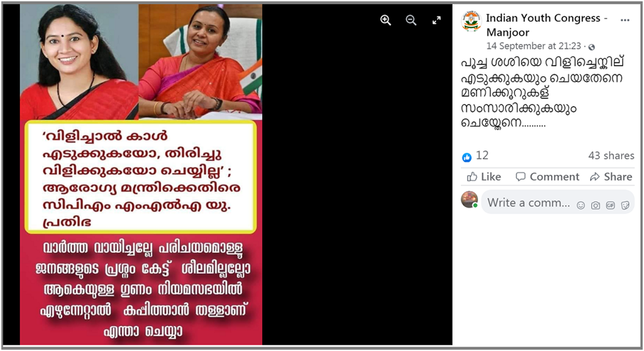Focus the Write a comment field

pos(528,202)
